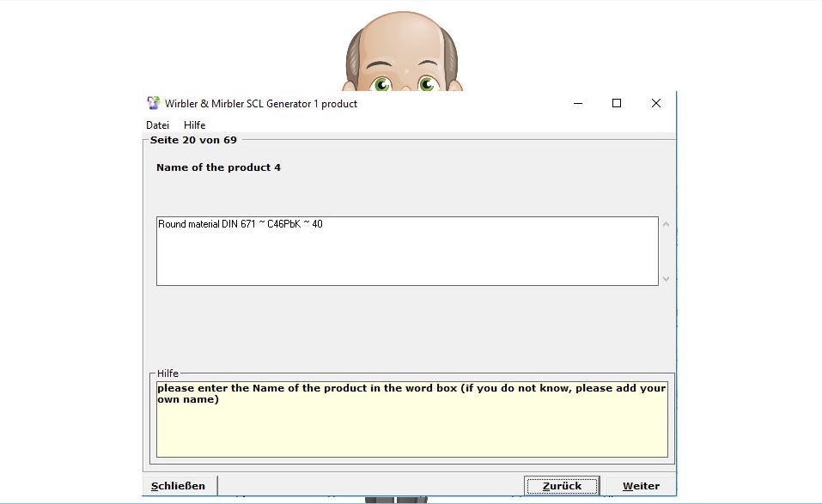Open the Datei menu
This screenshot has height=504, width=822.
[x=157, y=125]
